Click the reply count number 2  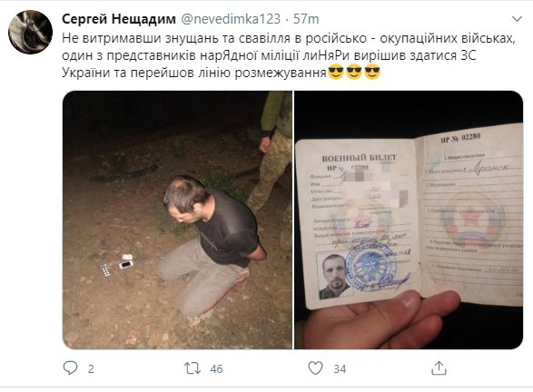tap(91, 369)
